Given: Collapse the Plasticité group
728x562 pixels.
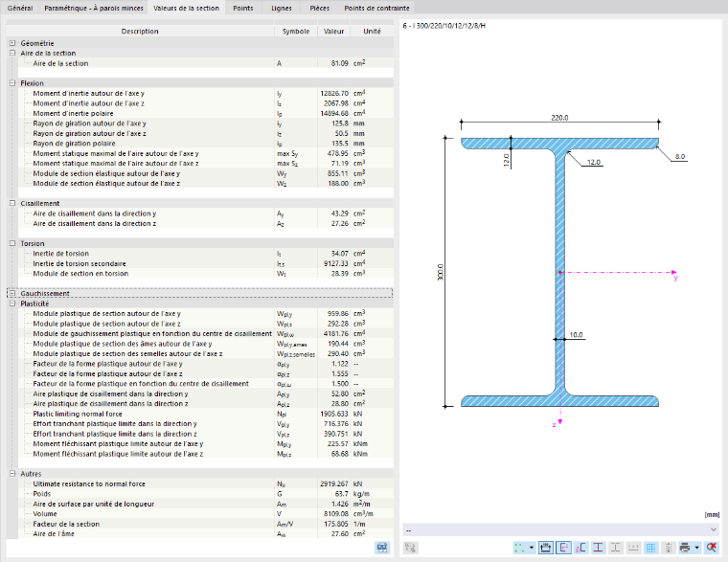Looking at the screenshot, I should tap(12, 303).
